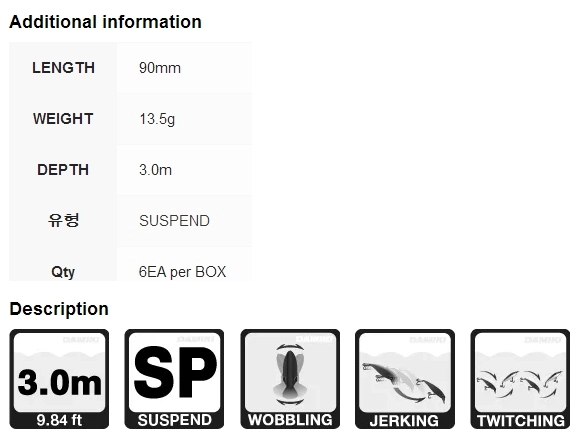Select the Wobbling action icon
The image size is (576, 440).
click(x=290, y=379)
